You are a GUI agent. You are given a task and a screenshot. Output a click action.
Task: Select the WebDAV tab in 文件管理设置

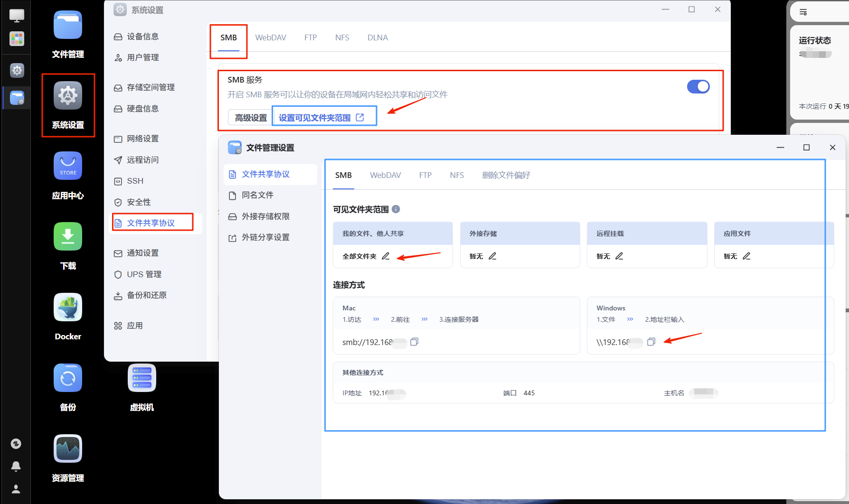386,175
